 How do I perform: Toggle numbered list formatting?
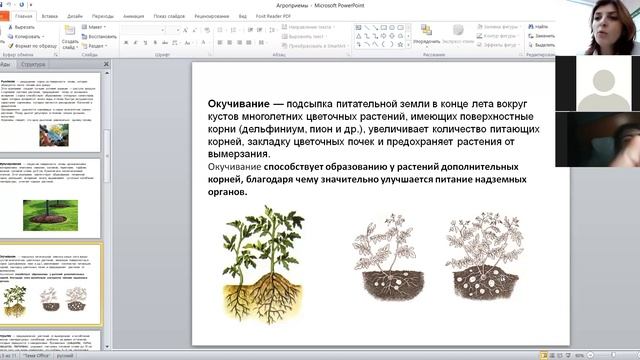234,30
